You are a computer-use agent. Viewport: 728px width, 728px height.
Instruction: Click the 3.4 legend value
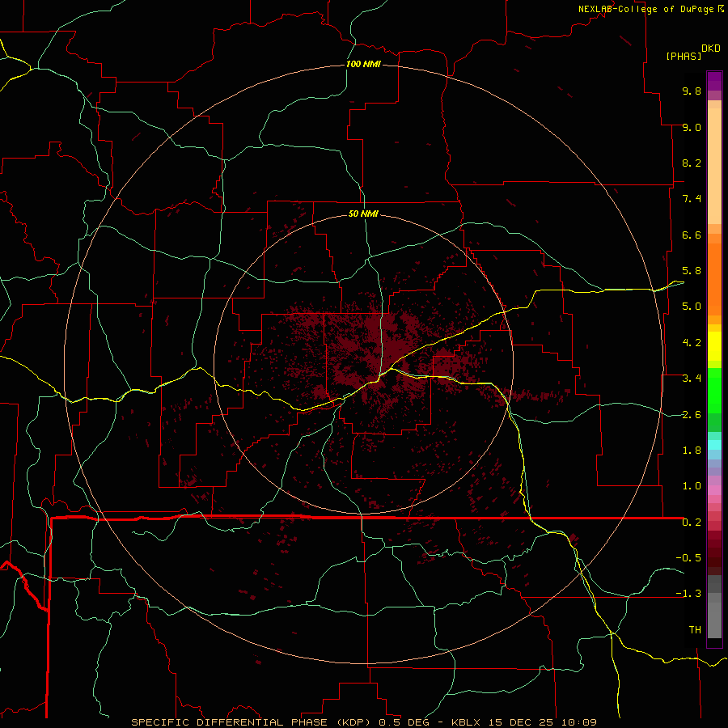[692, 379]
